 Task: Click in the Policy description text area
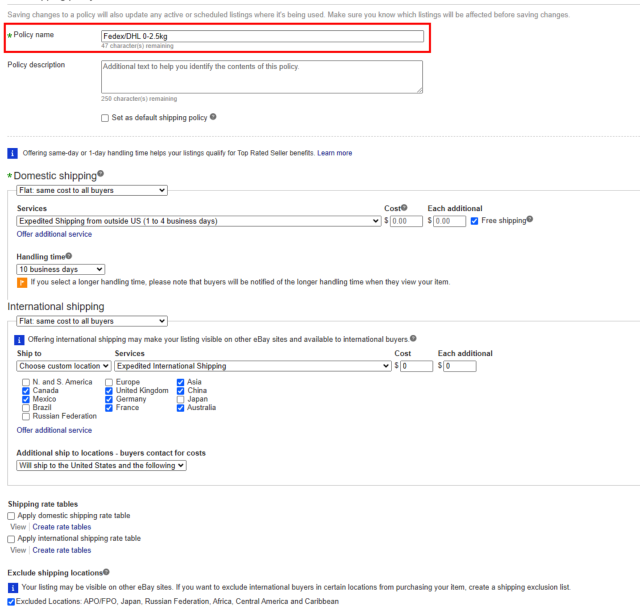[x=262, y=77]
